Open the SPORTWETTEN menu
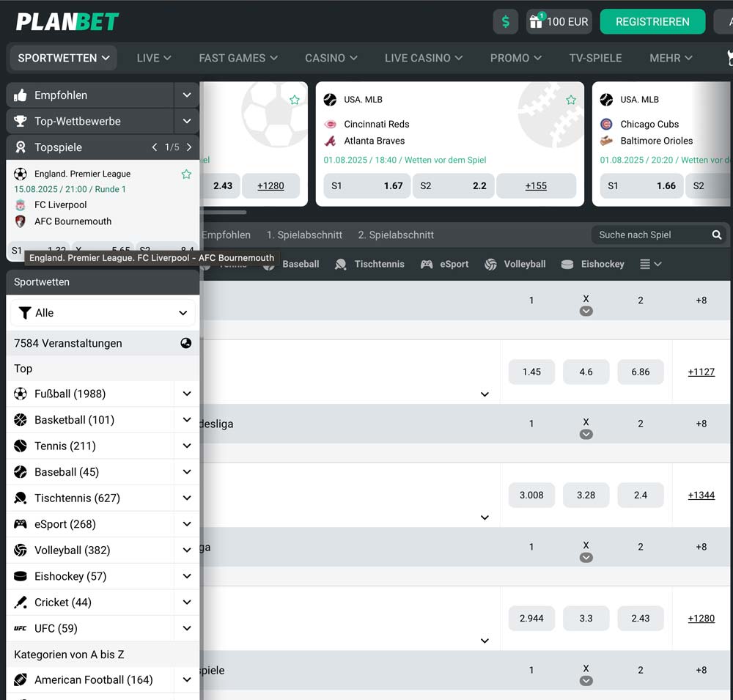 pyautogui.click(x=63, y=58)
